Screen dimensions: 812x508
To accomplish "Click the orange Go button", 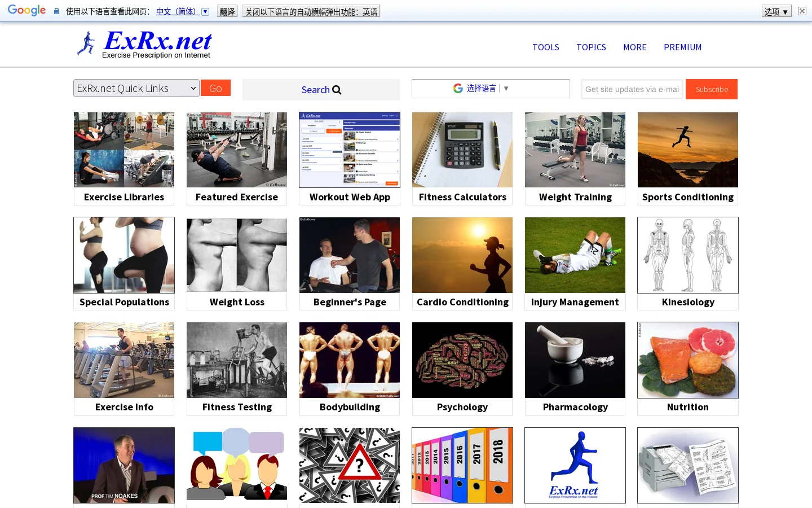I will point(215,88).
